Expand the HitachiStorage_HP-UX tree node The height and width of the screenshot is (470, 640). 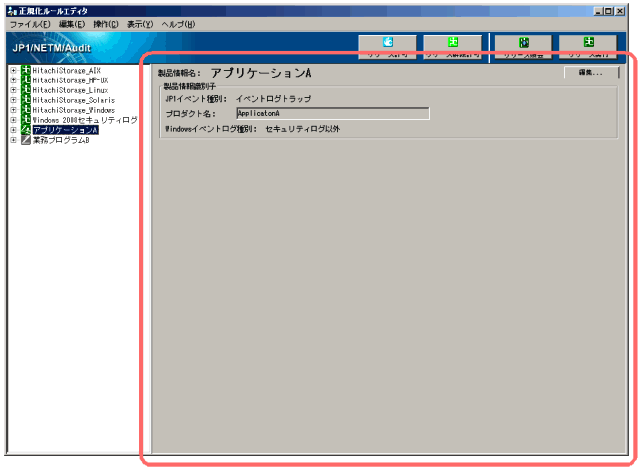(13, 80)
